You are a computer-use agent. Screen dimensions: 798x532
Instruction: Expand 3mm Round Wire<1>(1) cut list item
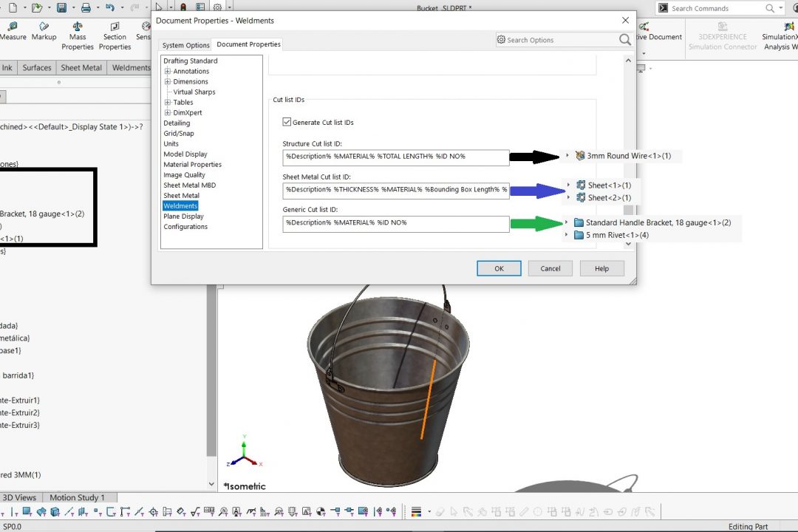(x=567, y=156)
